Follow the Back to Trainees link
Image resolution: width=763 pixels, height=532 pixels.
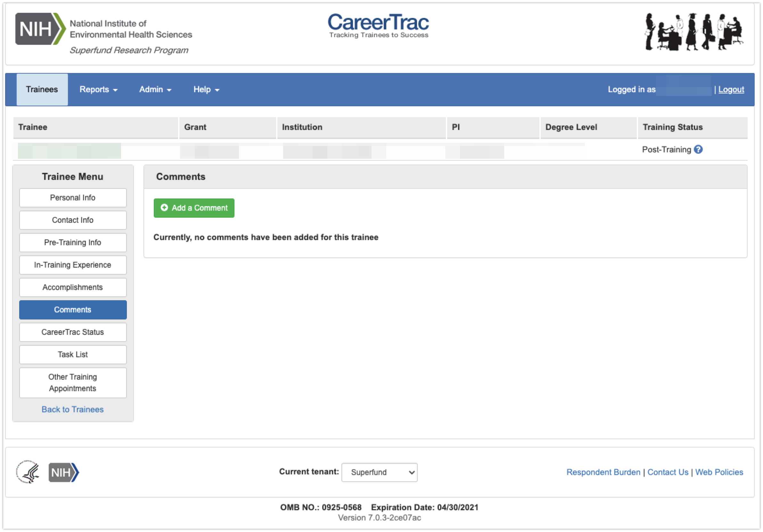click(72, 409)
